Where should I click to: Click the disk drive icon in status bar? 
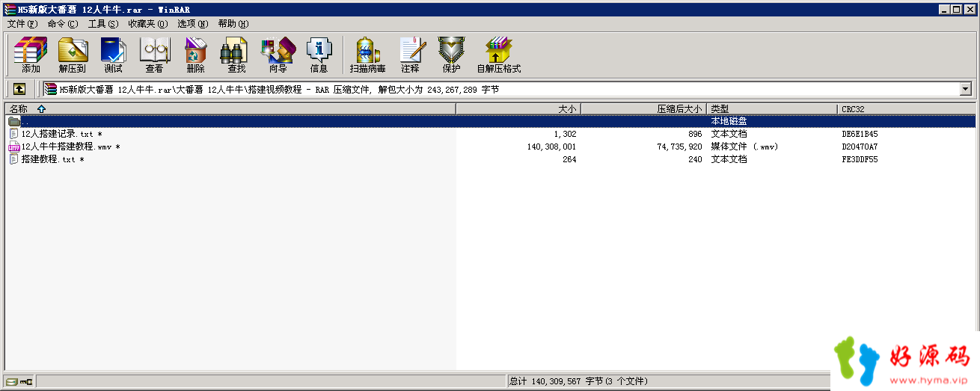[10, 382]
